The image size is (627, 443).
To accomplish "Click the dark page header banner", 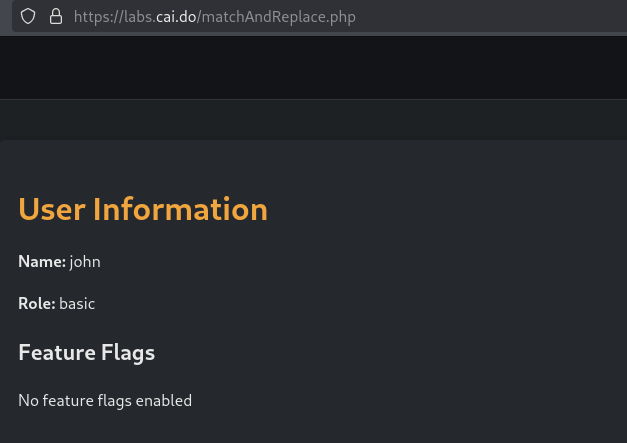I will tap(313, 67).
